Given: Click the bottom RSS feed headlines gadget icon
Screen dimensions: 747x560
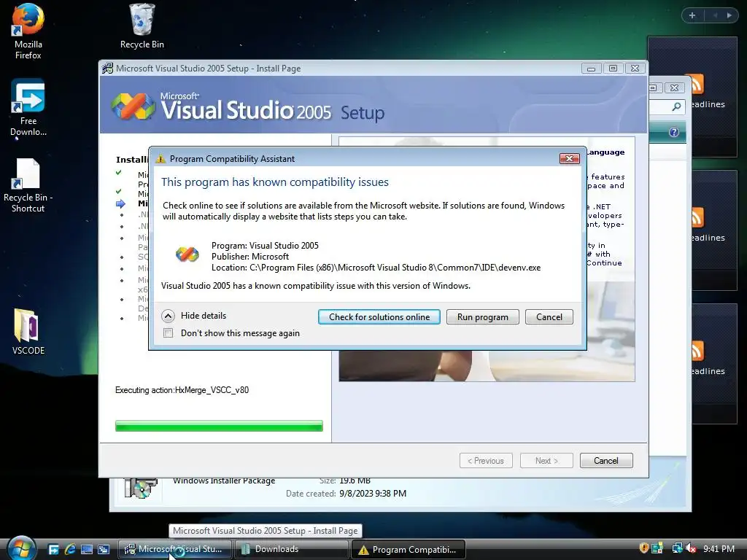Looking at the screenshot, I should click(697, 351).
